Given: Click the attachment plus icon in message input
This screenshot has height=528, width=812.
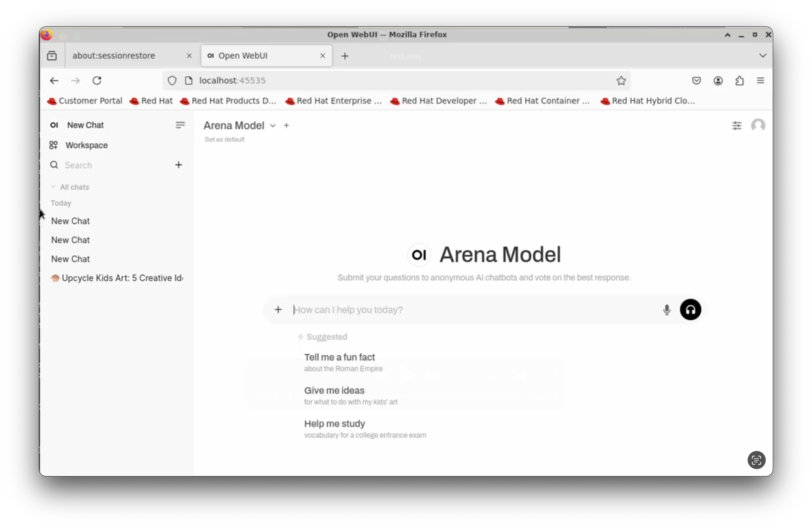Looking at the screenshot, I should pyautogui.click(x=278, y=310).
